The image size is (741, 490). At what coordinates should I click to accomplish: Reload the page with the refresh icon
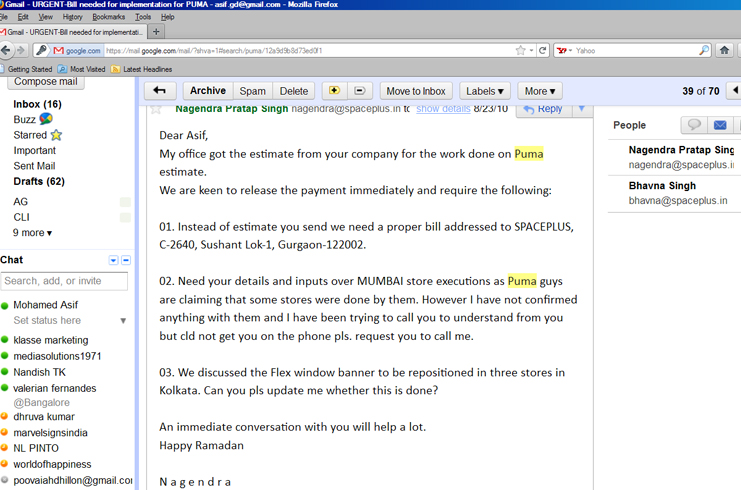[543, 50]
